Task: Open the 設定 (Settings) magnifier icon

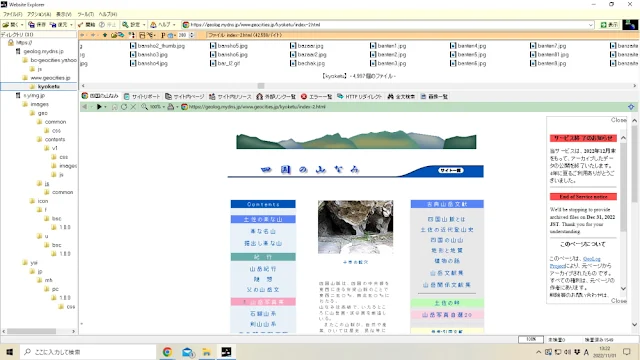Action: pos(125,25)
